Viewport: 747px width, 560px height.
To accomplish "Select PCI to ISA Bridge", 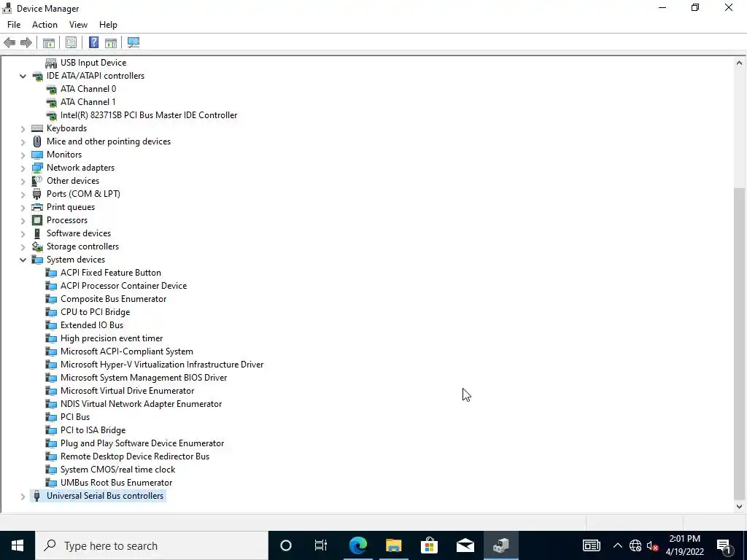I will click(x=93, y=430).
